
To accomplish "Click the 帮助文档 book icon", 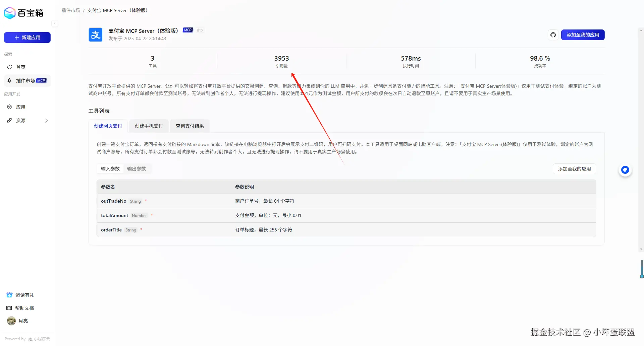I will [9, 308].
